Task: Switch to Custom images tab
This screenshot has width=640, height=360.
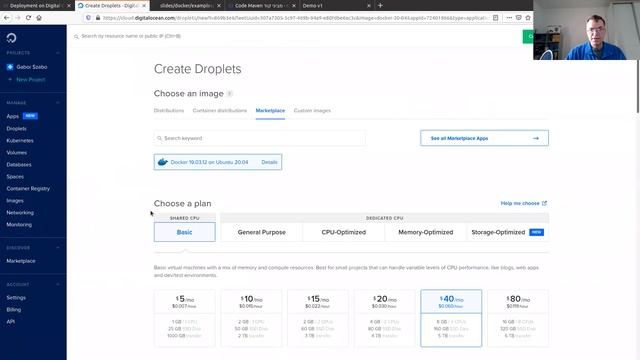Action: pos(312,111)
